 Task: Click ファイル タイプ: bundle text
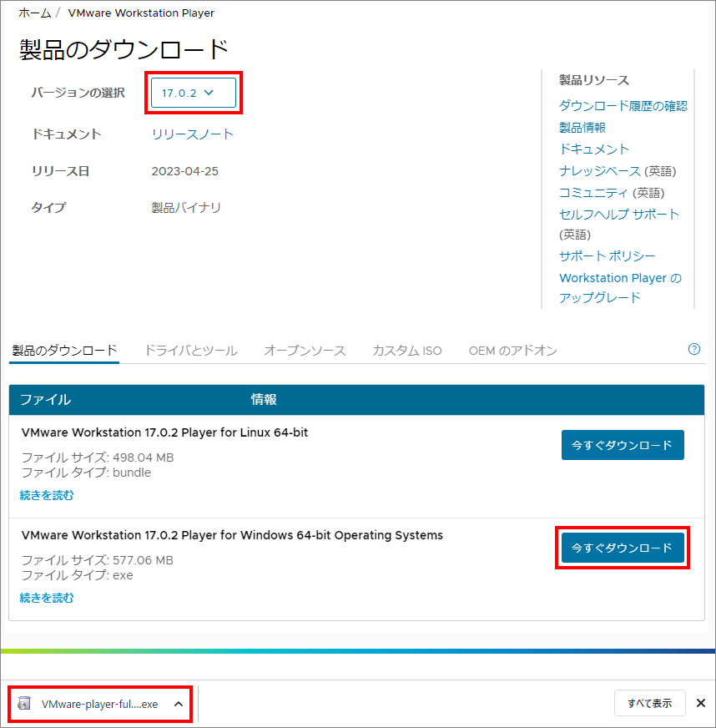[x=86, y=473]
